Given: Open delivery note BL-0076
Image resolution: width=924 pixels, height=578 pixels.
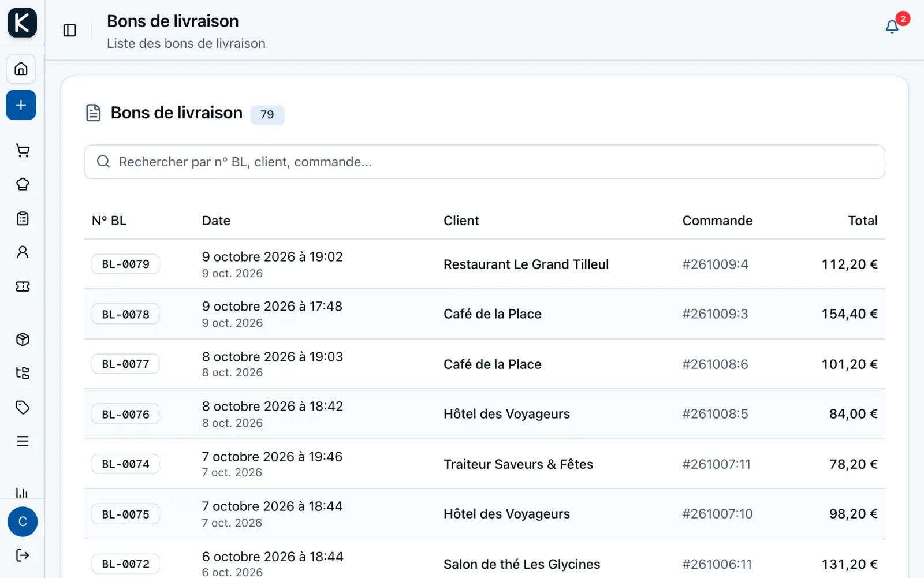Looking at the screenshot, I should (x=125, y=414).
